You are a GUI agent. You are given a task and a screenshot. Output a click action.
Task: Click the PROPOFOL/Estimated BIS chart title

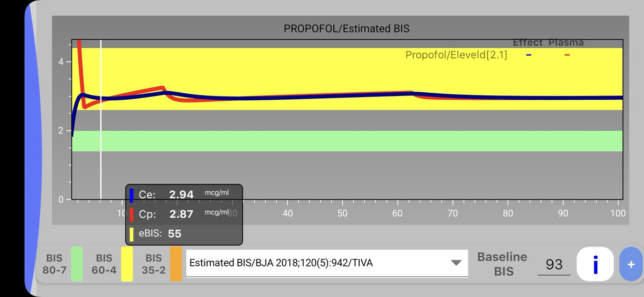[346, 29]
